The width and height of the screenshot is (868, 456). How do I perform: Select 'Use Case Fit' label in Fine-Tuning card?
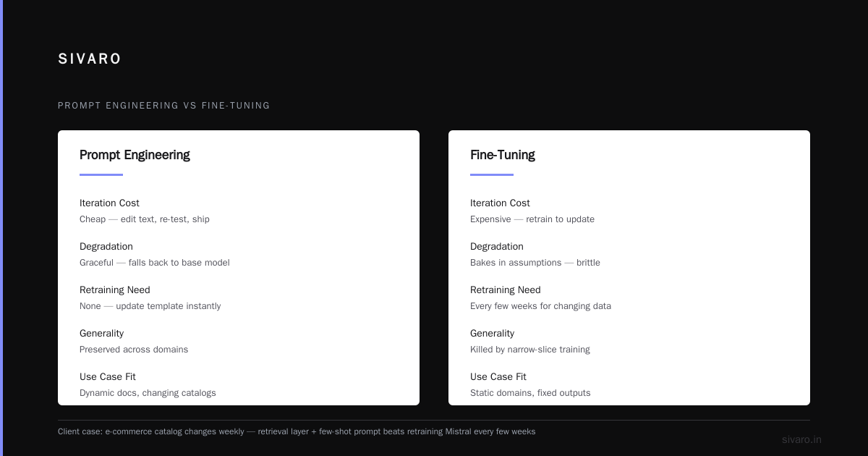click(498, 377)
